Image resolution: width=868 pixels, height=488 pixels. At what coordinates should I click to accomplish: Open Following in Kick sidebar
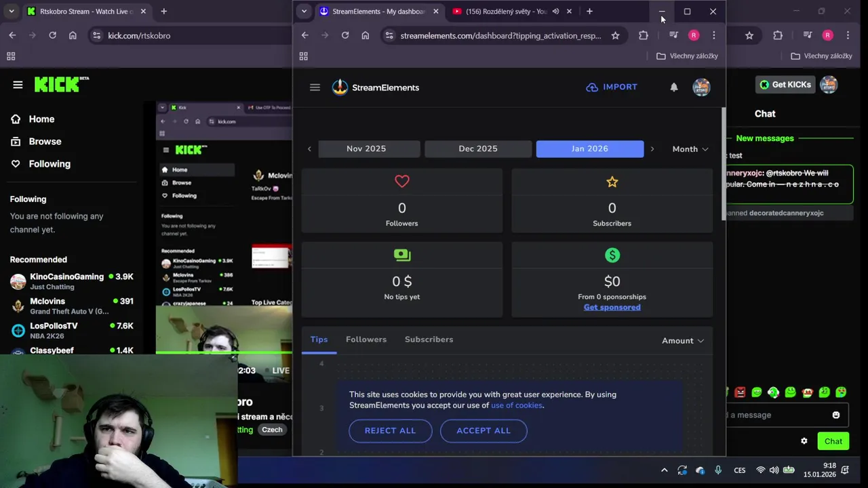(49, 164)
